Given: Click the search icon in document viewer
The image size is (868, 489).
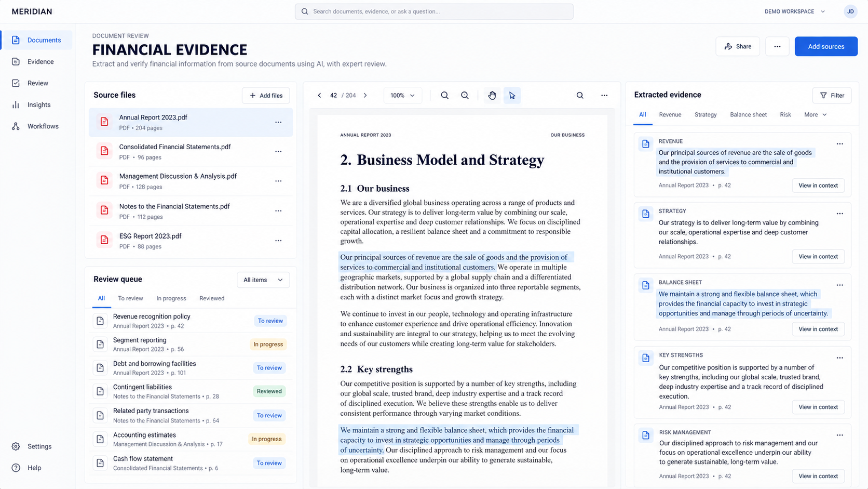Looking at the screenshot, I should pyautogui.click(x=580, y=96).
